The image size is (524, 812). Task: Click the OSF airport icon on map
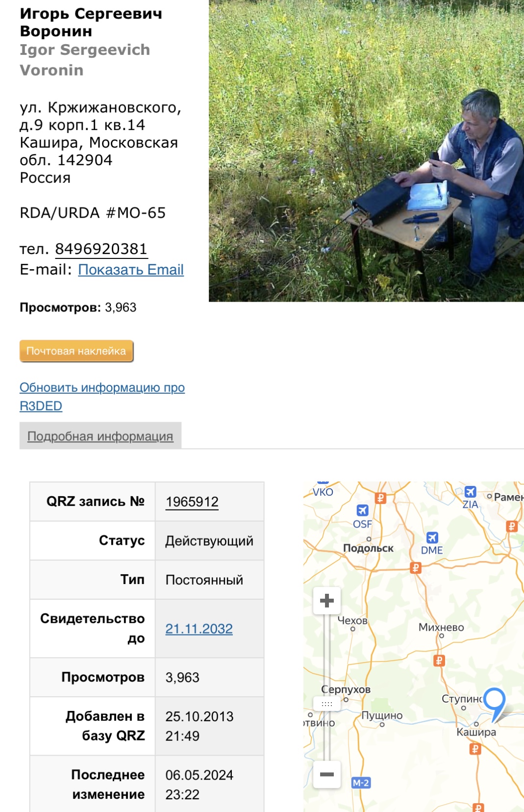click(362, 510)
